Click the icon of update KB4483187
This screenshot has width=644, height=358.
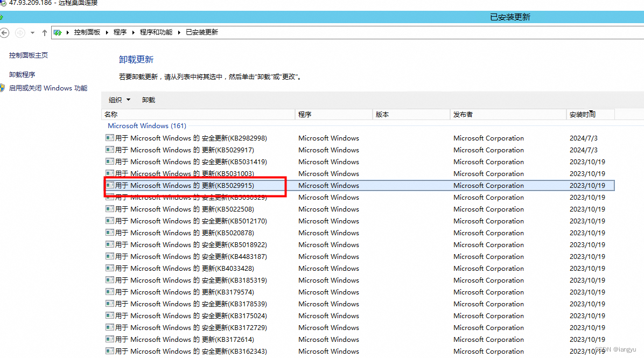click(110, 257)
